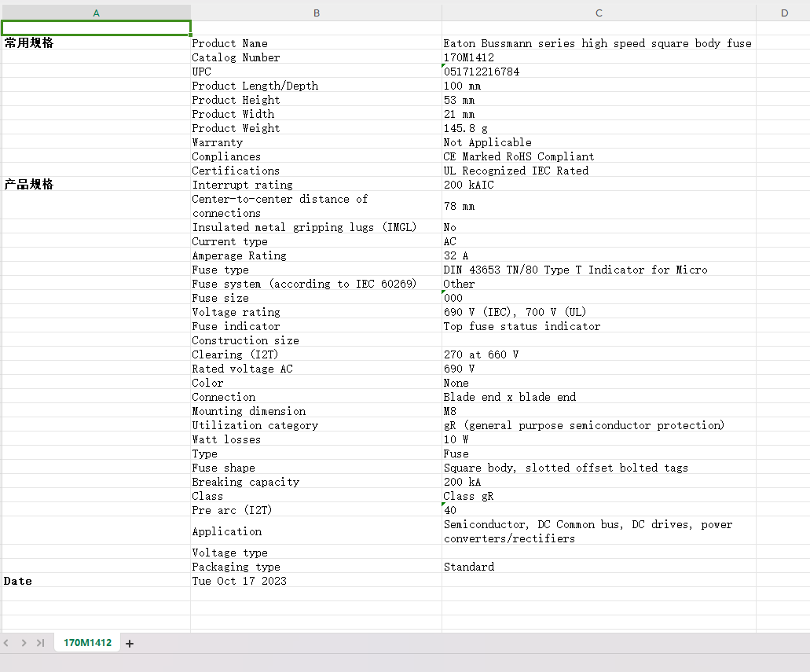Screen dimensions: 810x672
Task: Select 'Square body, slotted offset bolted tags'
Action: pos(599,468)
